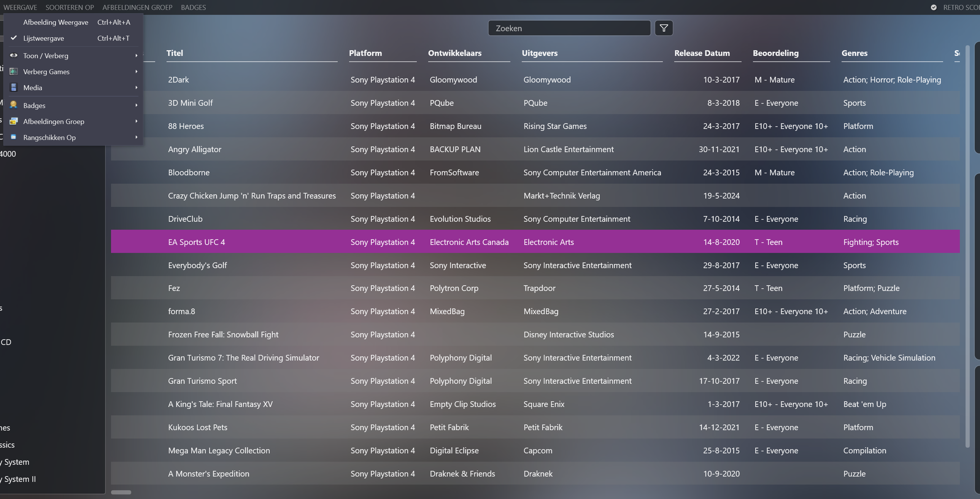Click the Afbeeldingen Groep icon
This screenshot has height=499, width=980.
tap(14, 121)
